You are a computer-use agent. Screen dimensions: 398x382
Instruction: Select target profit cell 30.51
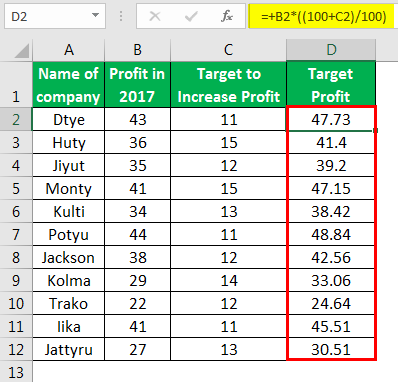pyautogui.click(x=331, y=349)
